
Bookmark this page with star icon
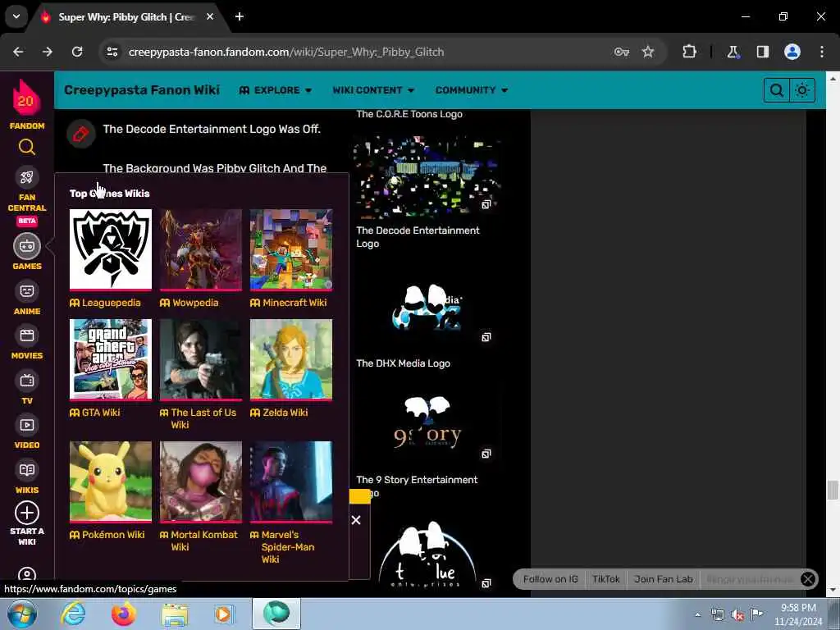pyautogui.click(x=648, y=52)
